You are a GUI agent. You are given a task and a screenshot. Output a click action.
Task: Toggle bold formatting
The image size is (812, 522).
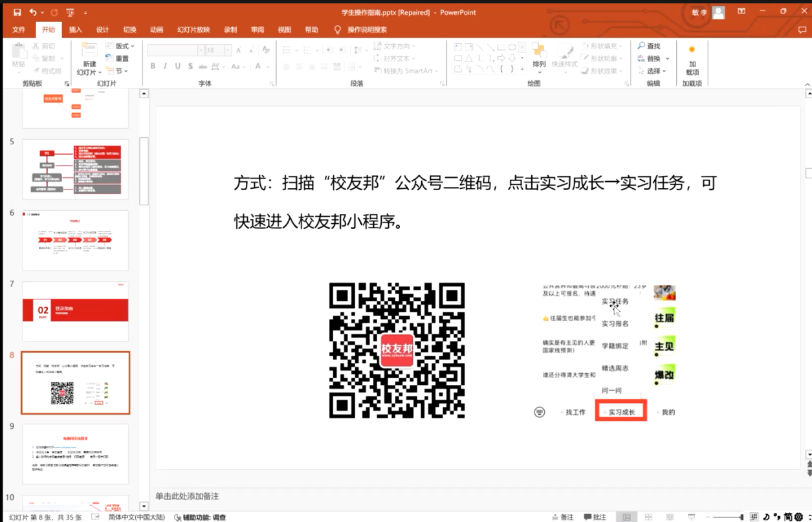pyautogui.click(x=153, y=66)
